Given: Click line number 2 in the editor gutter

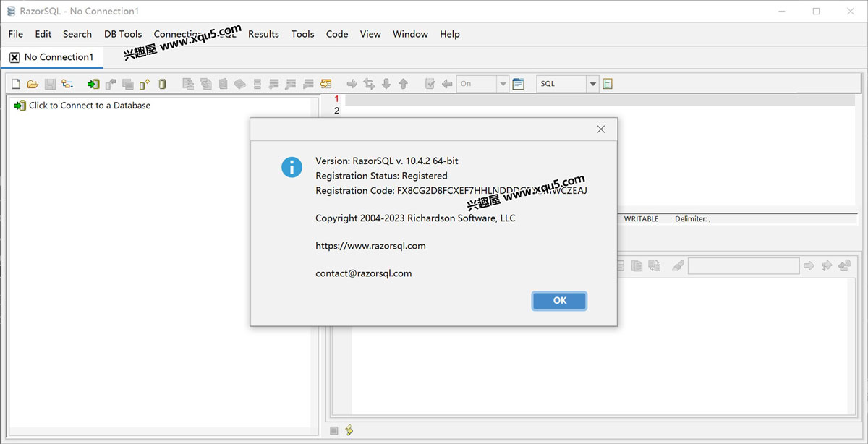Looking at the screenshot, I should tap(336, 111).
